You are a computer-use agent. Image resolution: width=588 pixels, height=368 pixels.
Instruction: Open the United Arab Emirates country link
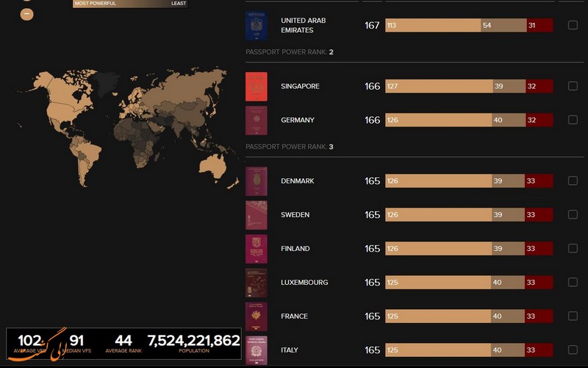click(303, 25)
